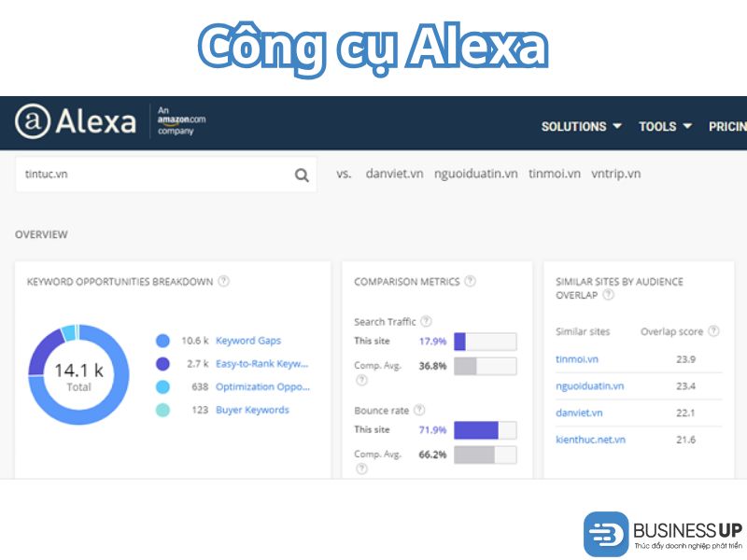Click the Optimization Opportunities light-blue legend dot
747x560 pixels.
pos(162,386)
